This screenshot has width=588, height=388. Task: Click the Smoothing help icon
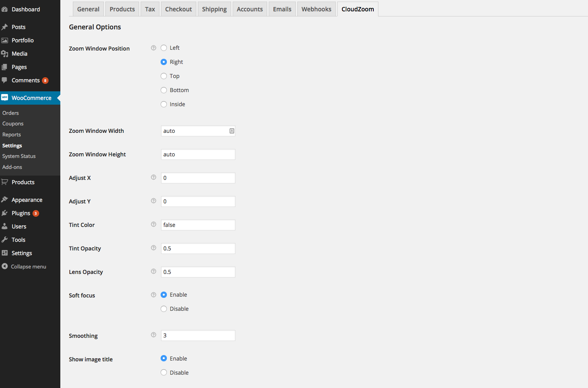coord(154,335)
